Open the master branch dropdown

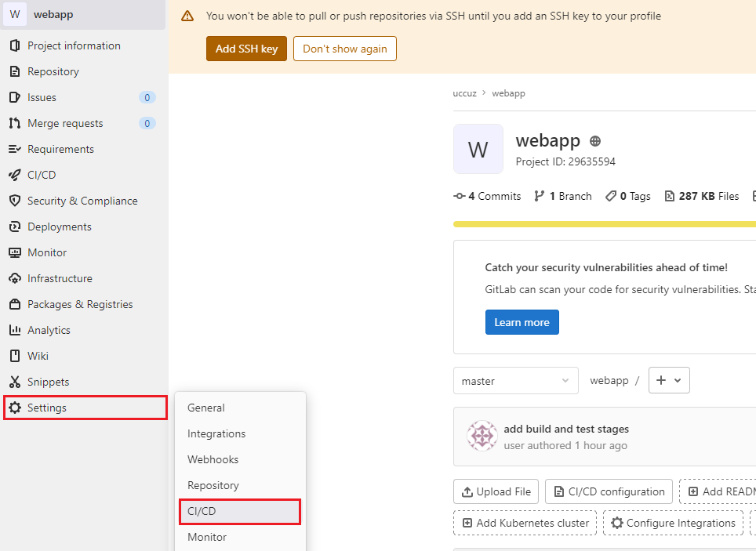click(x=515, y=381)
